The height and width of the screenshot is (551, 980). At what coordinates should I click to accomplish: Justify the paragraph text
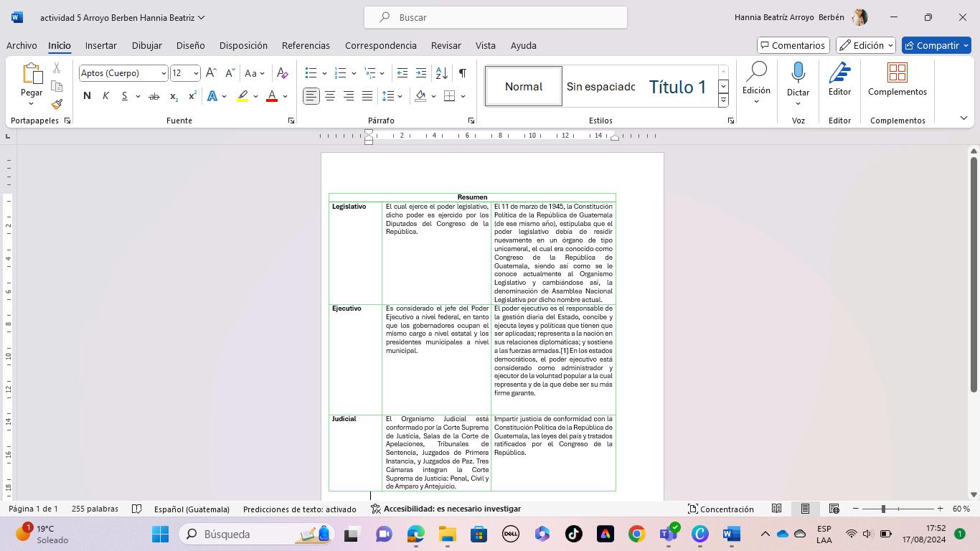coord(367,96)
